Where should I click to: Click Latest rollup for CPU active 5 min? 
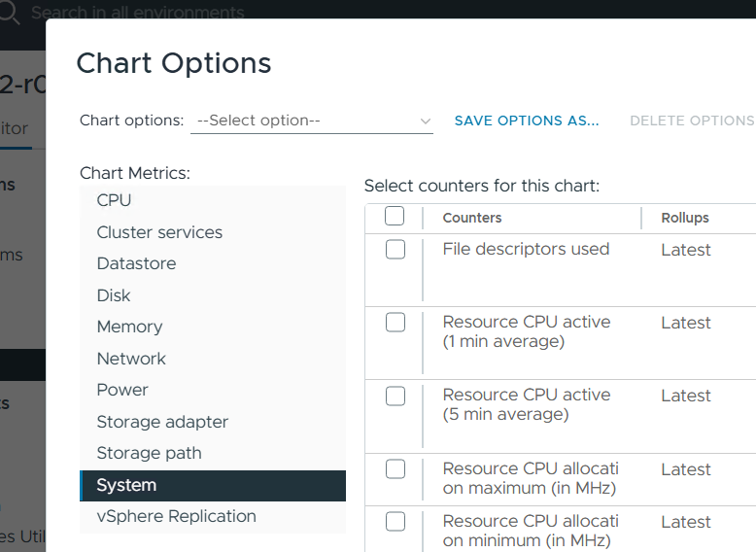point(686,396)
